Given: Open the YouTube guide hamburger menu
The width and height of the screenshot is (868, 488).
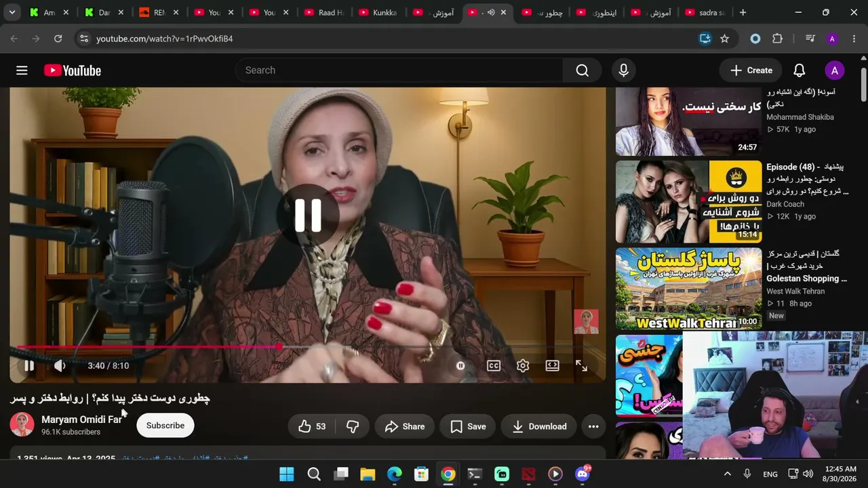Looking at the screenshot, I should coord(22,70).
